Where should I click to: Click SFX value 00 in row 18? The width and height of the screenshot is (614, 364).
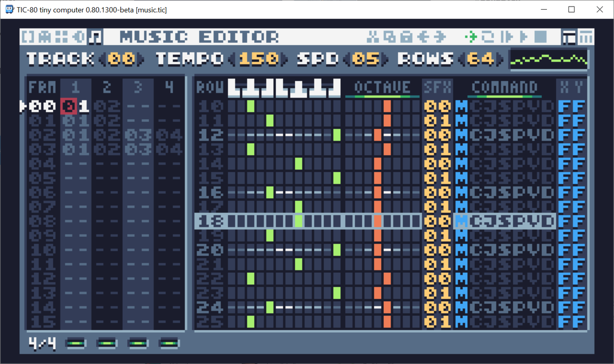click(x=438, y=221)
